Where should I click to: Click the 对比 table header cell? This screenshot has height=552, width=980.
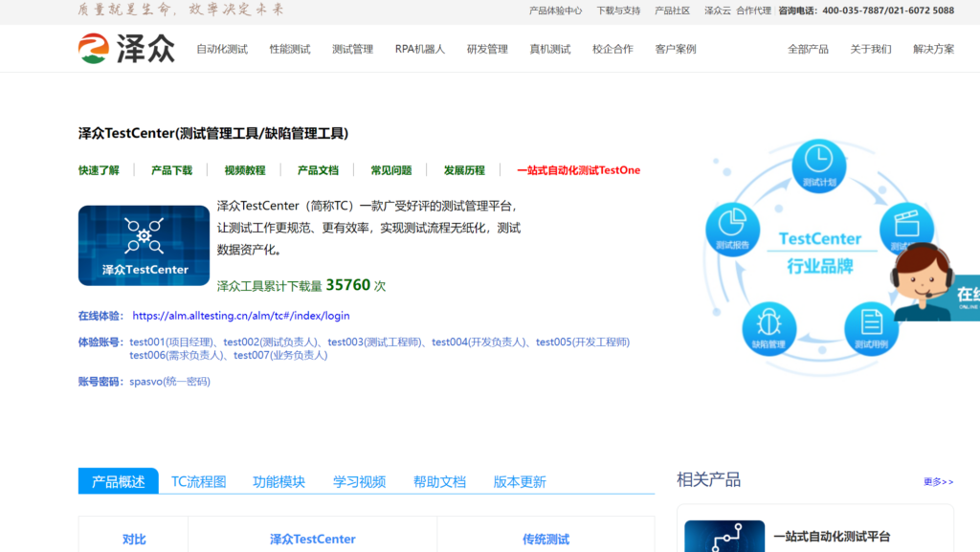pyautogui.click(x=134, y=539)
